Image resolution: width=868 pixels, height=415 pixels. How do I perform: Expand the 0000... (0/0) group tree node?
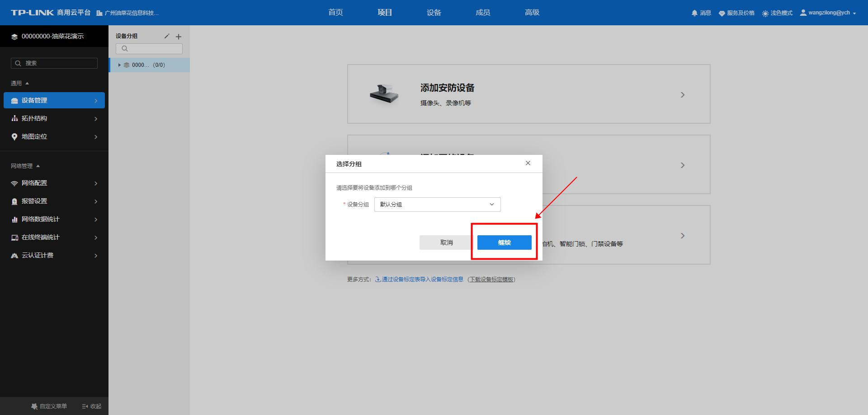point(119,65)
